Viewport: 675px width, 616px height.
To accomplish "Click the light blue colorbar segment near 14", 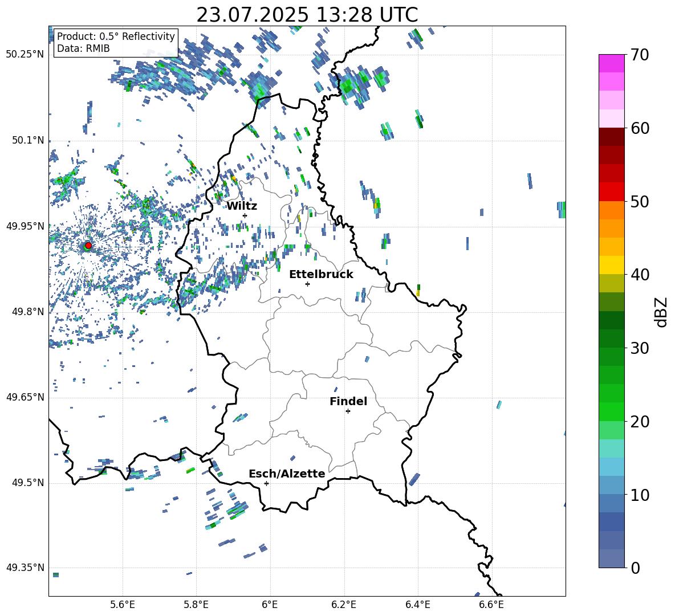I will [611, 466].
